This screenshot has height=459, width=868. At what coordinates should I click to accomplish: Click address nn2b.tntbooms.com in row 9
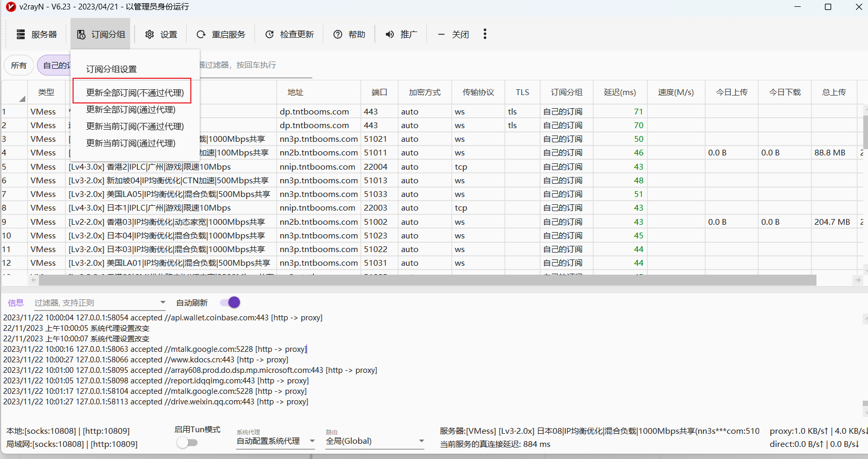(319, 222)
